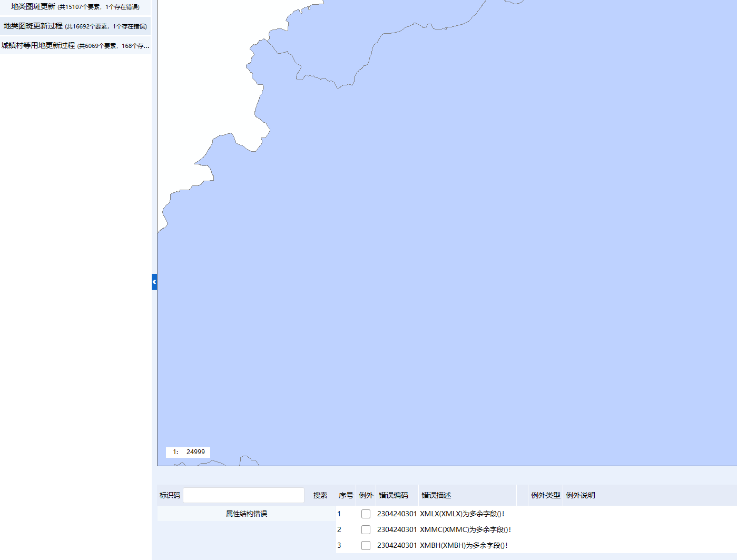This screenshot has height=560, width=737.
Task: Select the XMBH(XMBH)为多余字段 error description
Action: click(x=464, y=545)
